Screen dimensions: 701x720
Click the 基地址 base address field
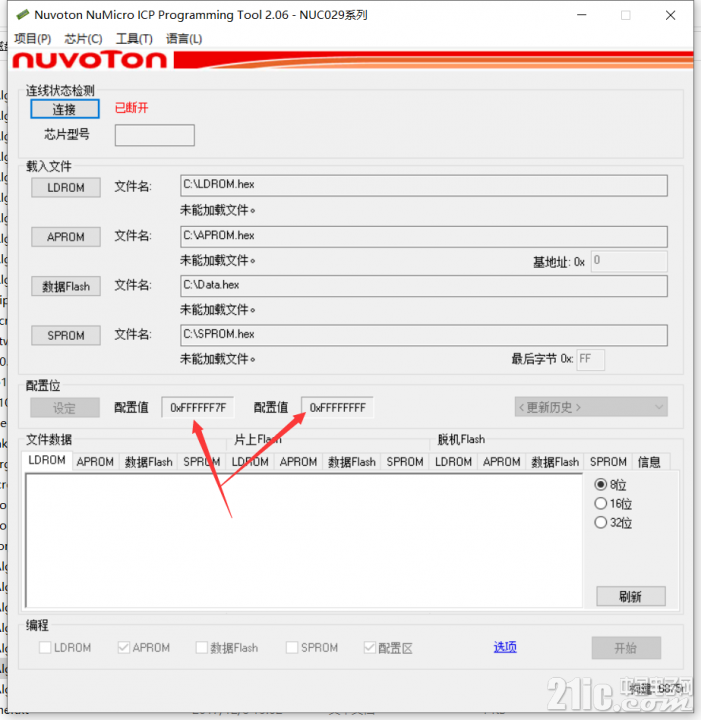point(629,261)
